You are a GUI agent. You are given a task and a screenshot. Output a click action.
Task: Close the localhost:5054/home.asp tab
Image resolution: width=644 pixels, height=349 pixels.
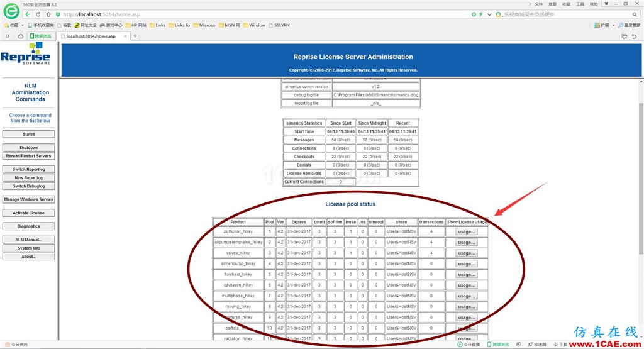tap(125, 36)
